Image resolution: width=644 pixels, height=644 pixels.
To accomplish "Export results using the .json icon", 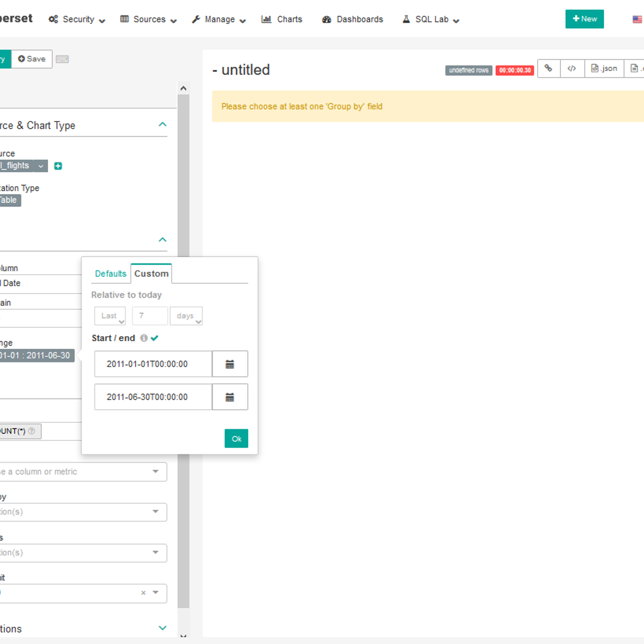I will 603,68.
